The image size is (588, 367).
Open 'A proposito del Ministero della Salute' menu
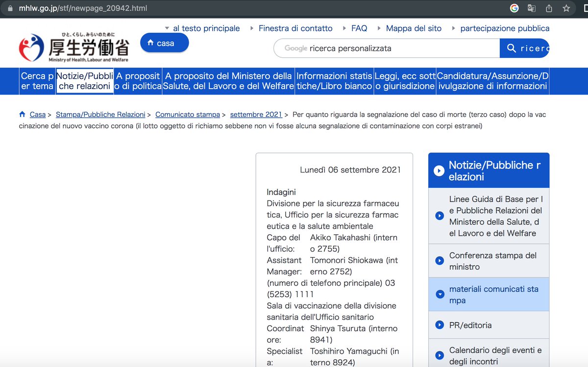tap(228, 81)
